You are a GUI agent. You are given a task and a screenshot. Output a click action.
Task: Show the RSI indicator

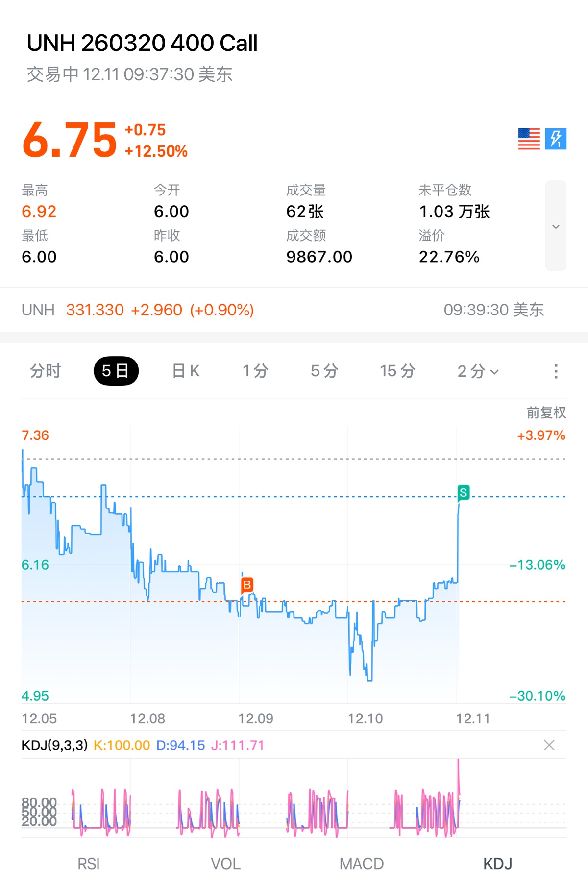89,864
